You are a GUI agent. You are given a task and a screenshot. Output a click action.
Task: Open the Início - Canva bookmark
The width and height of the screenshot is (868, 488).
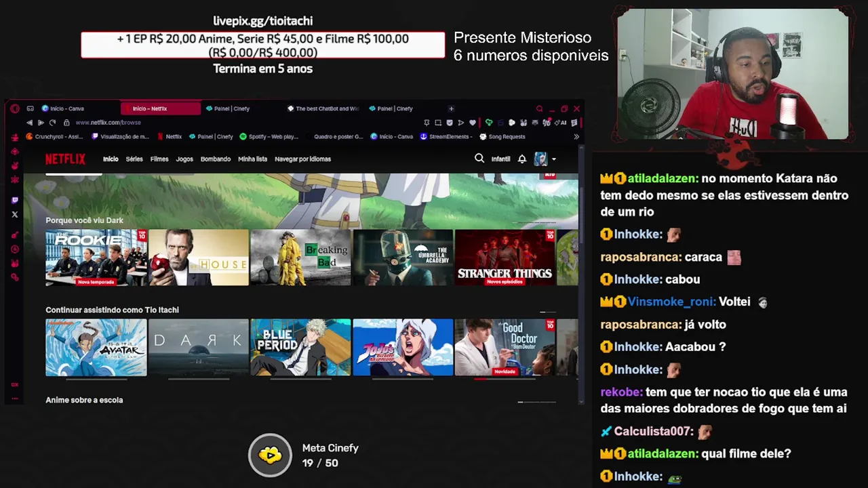click(392, 136)
